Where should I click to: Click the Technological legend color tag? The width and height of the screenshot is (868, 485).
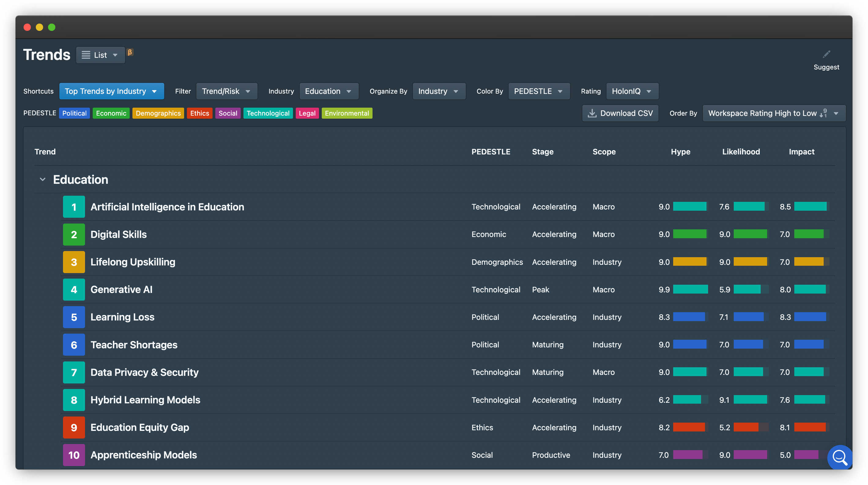click(x=268, y=113)
